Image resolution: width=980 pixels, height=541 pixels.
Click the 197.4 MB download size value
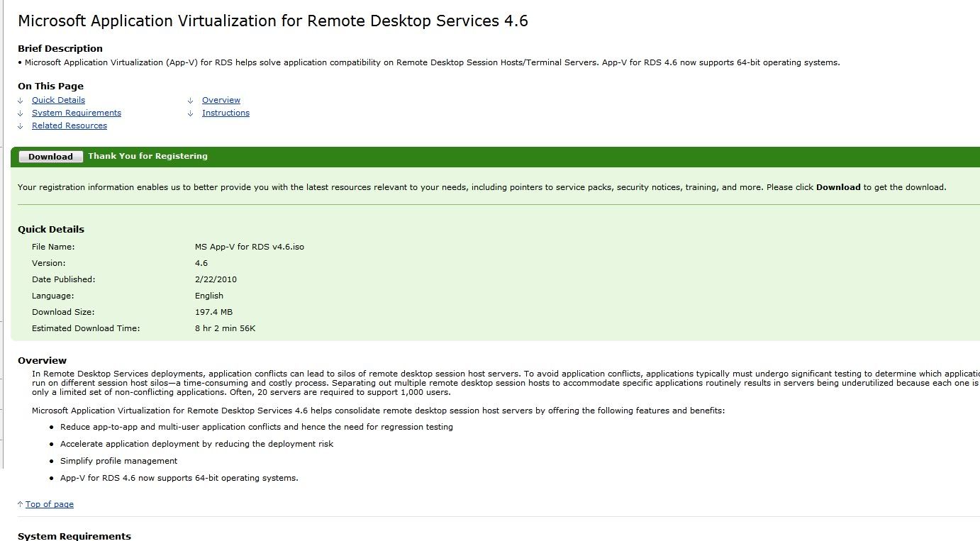213,312
